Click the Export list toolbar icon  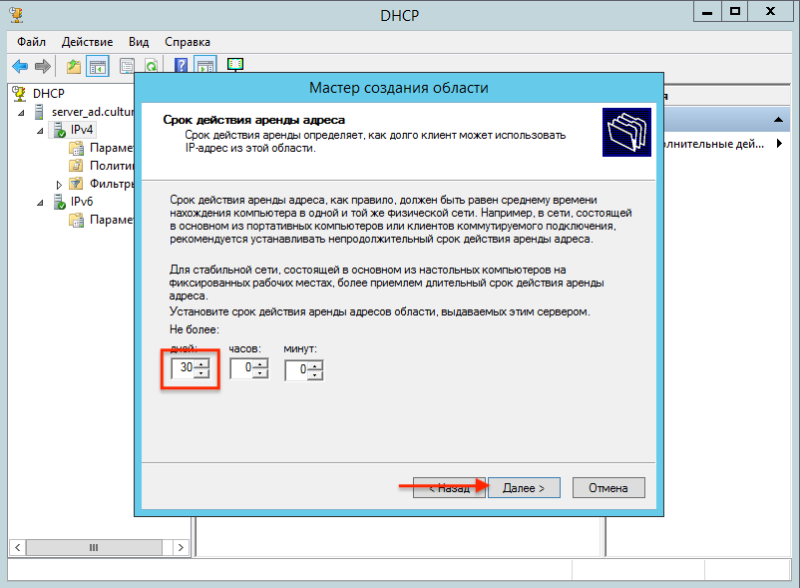pos(127,66)
